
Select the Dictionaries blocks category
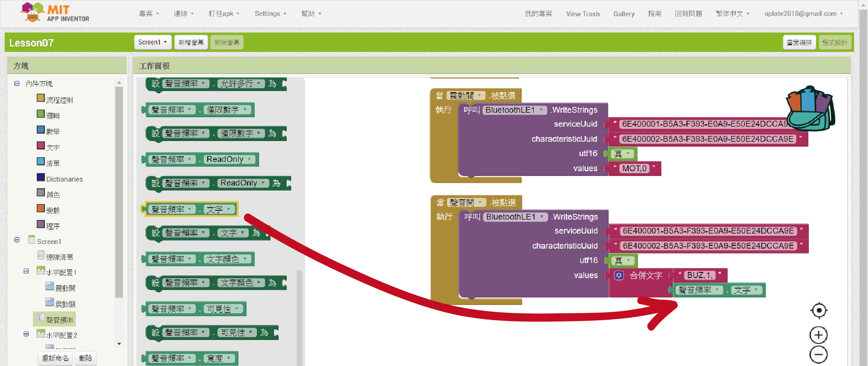64,179
